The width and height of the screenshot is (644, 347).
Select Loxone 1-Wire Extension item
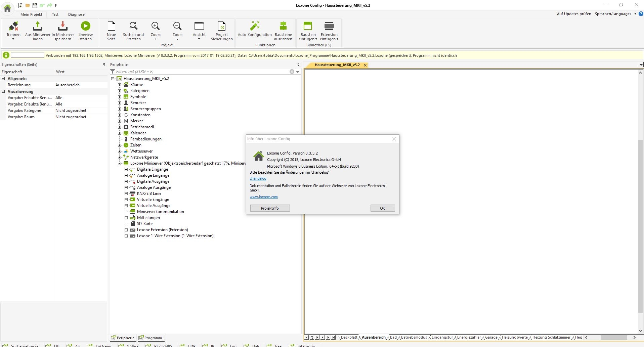175,236
